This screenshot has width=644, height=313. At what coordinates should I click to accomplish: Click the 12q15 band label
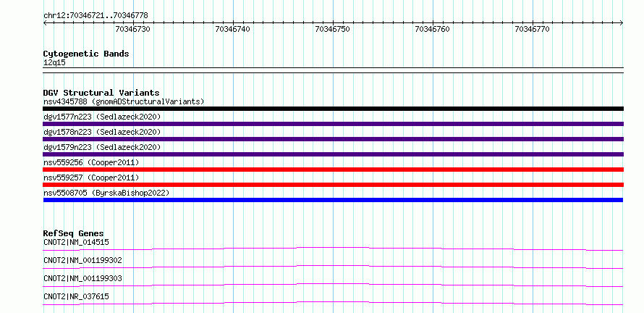coord(54,63)
